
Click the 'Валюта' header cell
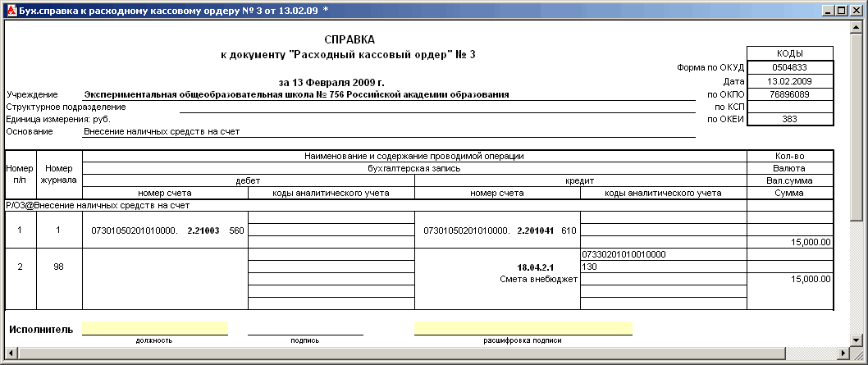pos(790,168)
